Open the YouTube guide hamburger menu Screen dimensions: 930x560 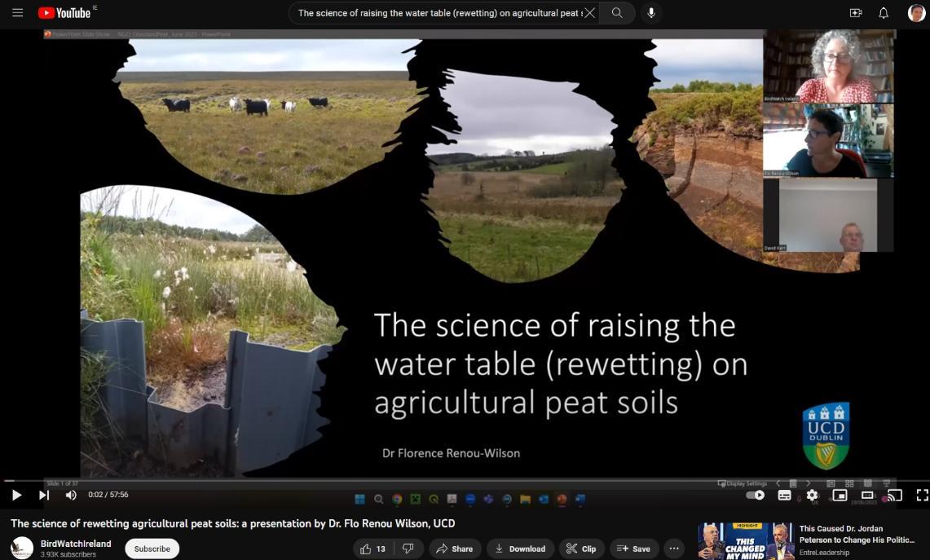pyautogui.click(x=18, y=12)
